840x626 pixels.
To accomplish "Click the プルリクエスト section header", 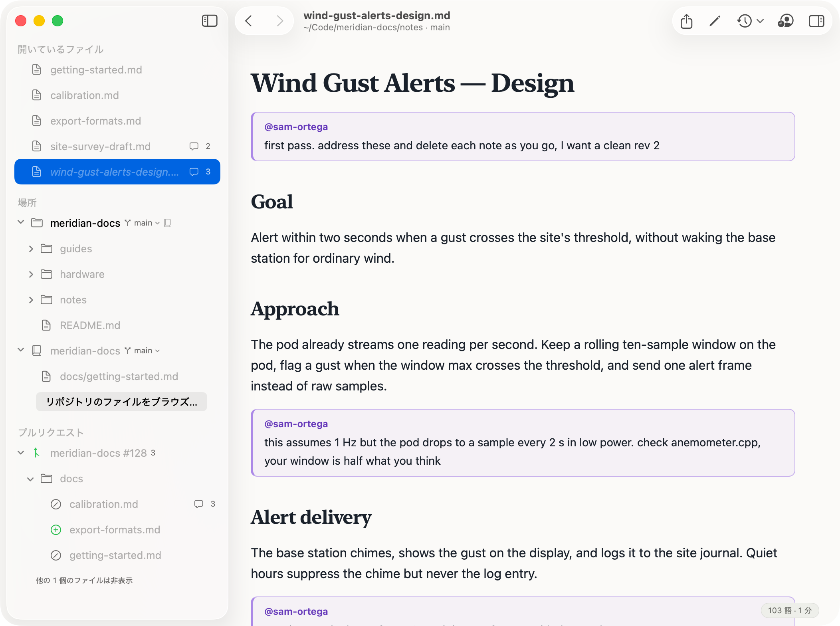I will (x=51, y=433).
